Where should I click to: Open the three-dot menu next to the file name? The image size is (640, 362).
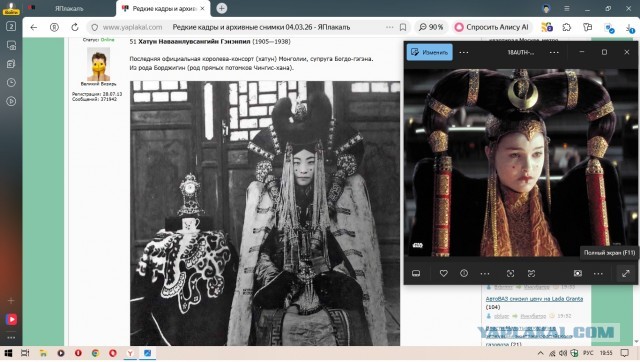pos(554,53)
